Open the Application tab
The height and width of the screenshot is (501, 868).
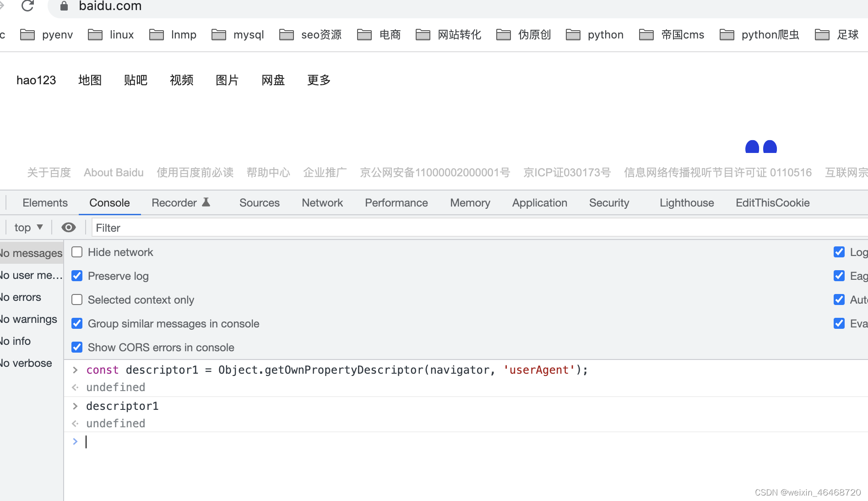pyautogui.click(x=540, y=203)
